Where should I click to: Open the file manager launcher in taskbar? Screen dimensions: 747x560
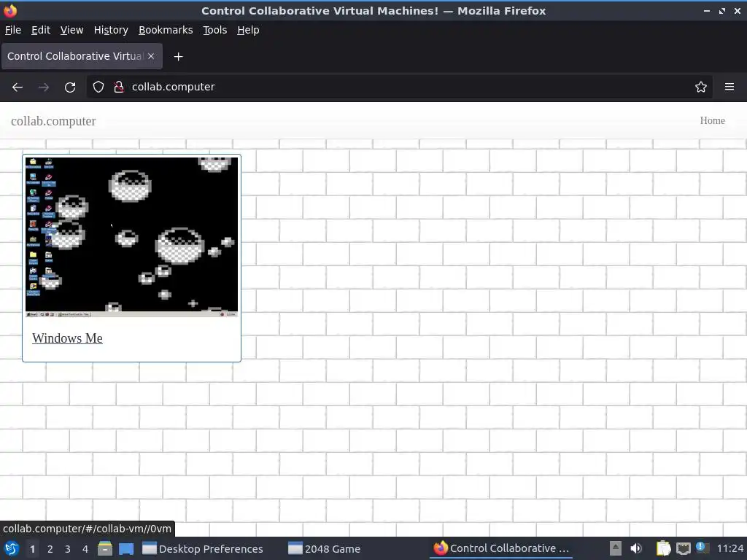pos(105,548)
